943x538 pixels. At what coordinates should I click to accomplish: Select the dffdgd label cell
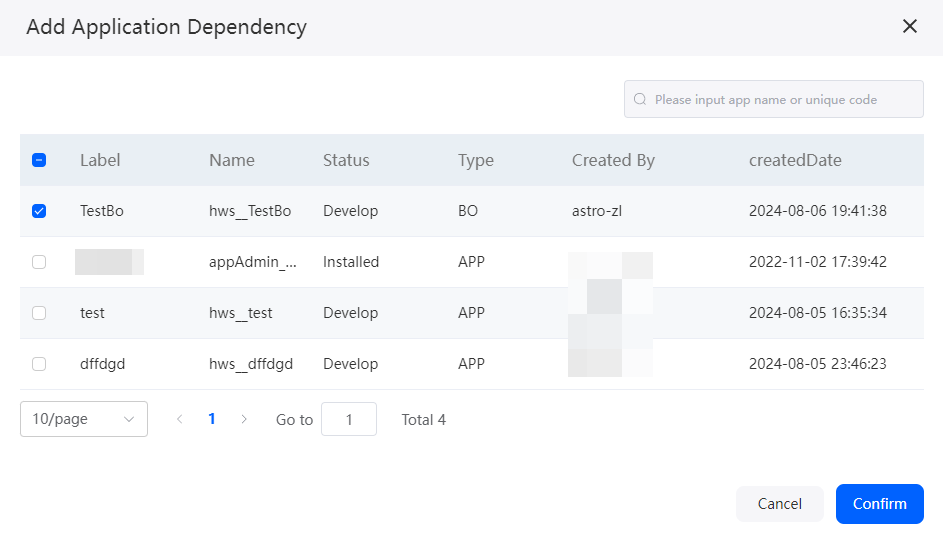click(x=102, y=364)
